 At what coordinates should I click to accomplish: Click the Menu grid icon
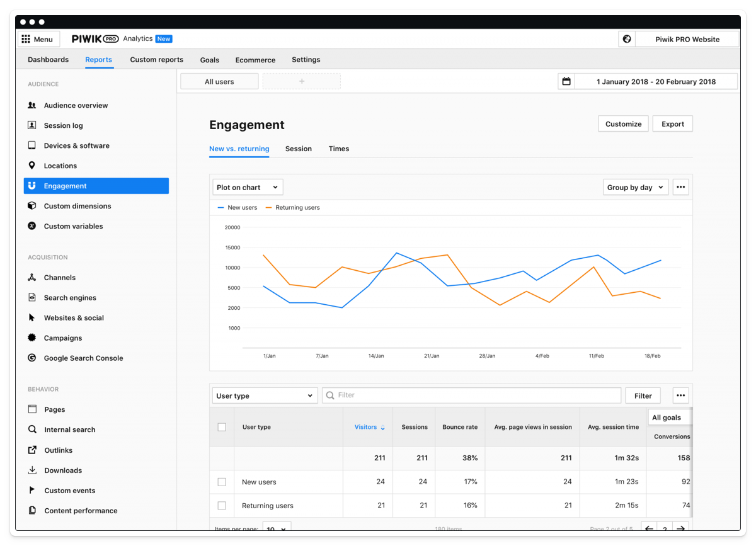26,39
